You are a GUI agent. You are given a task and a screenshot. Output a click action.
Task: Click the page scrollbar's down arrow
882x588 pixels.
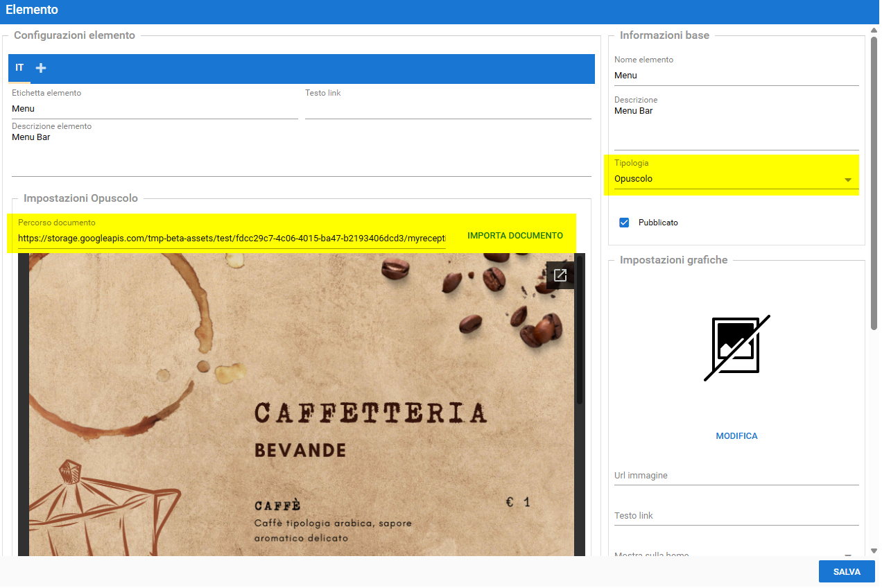[x=874, y=551]
